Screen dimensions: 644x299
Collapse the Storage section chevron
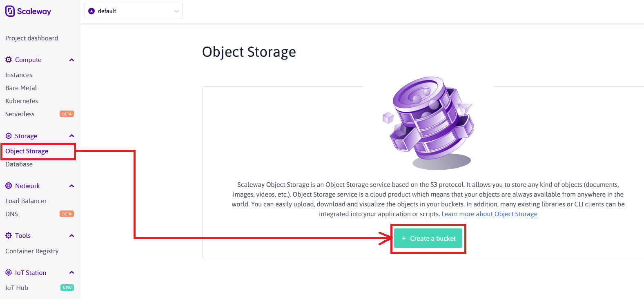72,136
